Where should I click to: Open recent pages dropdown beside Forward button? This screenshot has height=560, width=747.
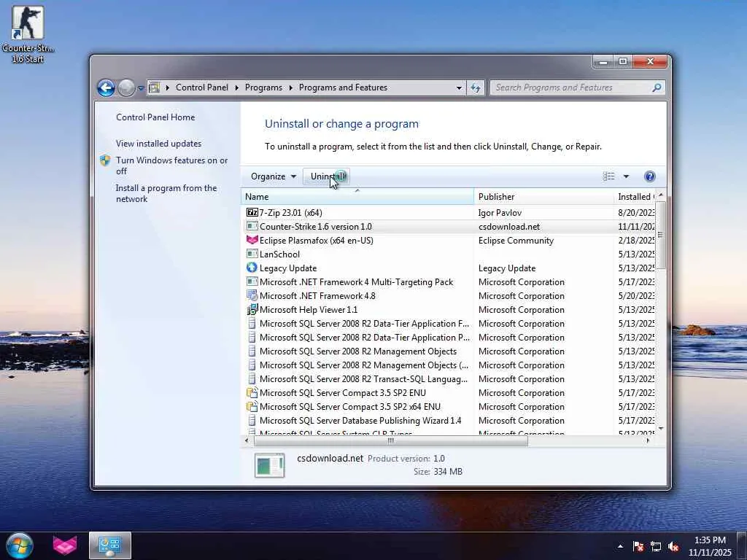[141, 88]
